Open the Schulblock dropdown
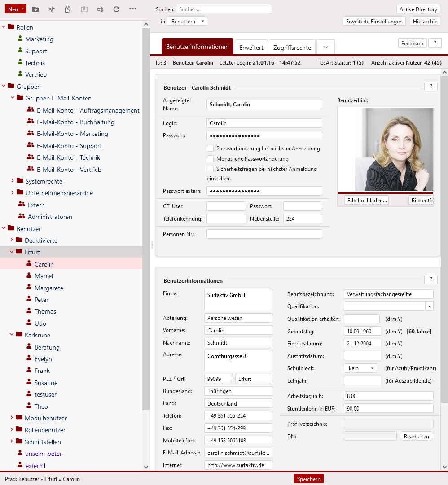 (x=360, y=368)
